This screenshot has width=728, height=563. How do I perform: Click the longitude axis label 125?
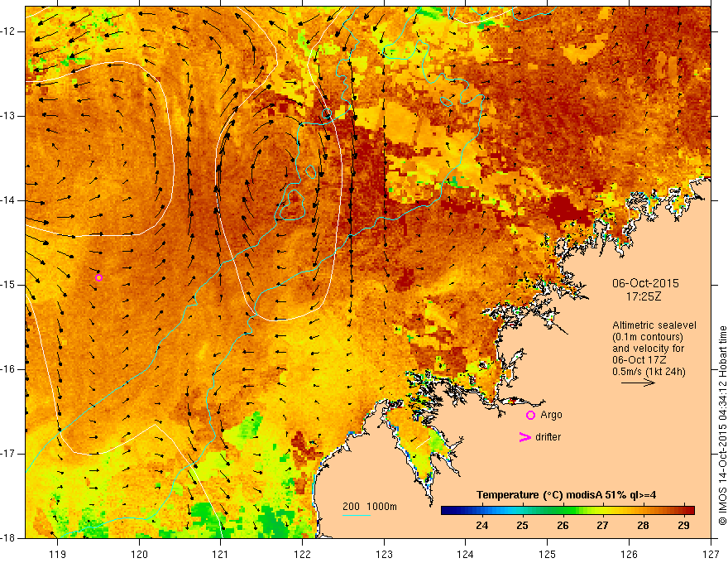pyautogui.click(x=548, y=554)
